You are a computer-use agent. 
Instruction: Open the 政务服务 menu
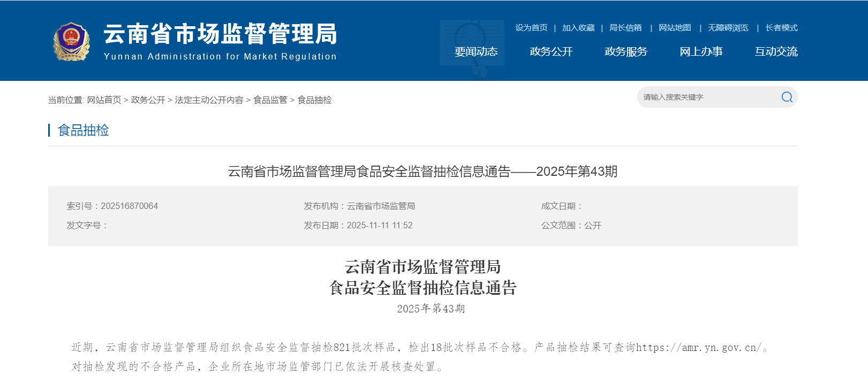click(x=626, y=51)
